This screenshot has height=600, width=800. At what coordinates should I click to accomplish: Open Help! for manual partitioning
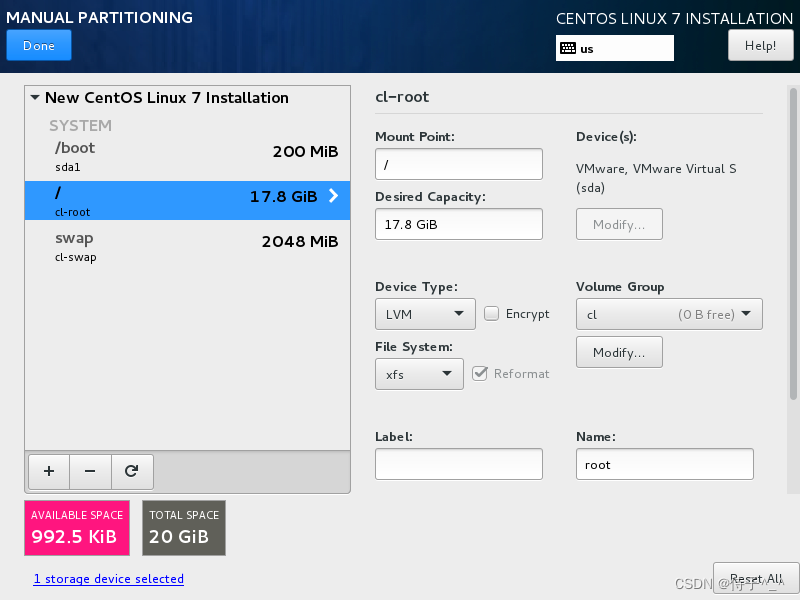click(x=760, y=45)
